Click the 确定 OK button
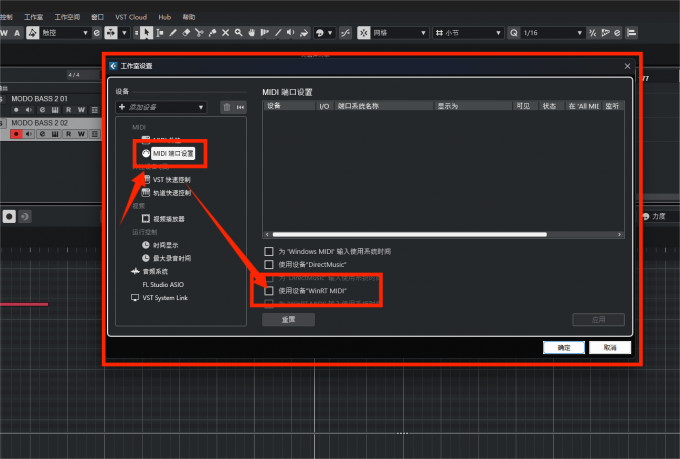The height and width of the screenshot is (459, 680). click(564, 348)
